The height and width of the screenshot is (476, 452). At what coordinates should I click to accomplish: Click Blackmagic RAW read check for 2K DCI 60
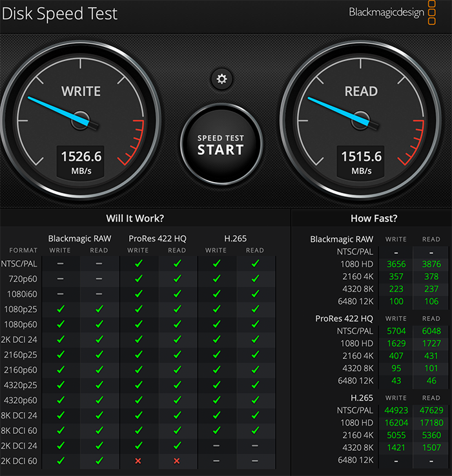(x=99, y=460)
